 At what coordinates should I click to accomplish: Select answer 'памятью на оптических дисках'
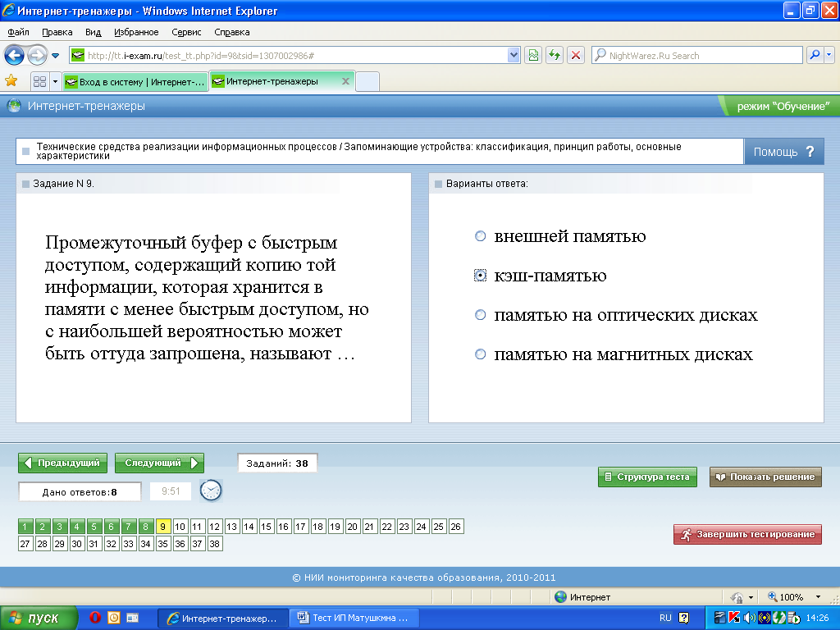[x=481, y=315]
